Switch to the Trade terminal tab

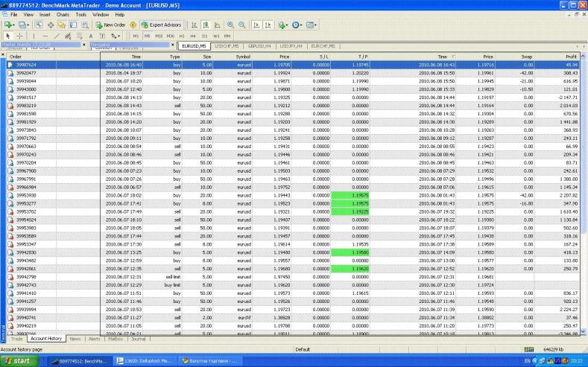(x=16, y=339)
